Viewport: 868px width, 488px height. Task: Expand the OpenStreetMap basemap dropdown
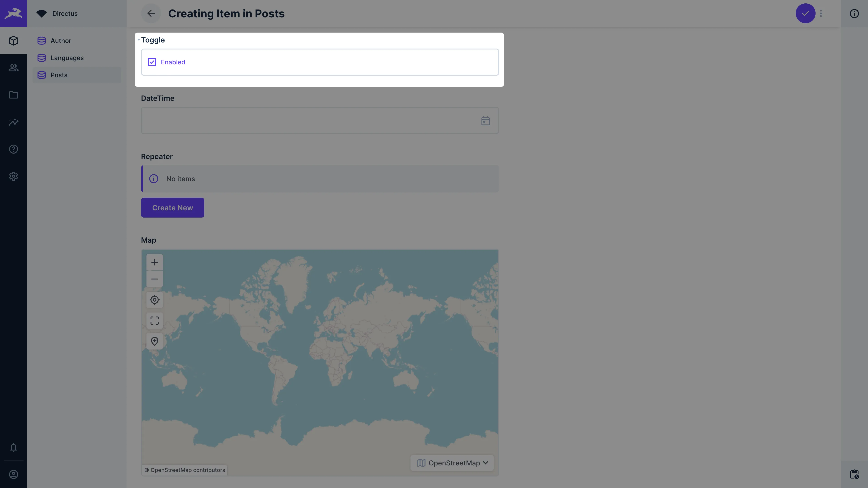452,463
